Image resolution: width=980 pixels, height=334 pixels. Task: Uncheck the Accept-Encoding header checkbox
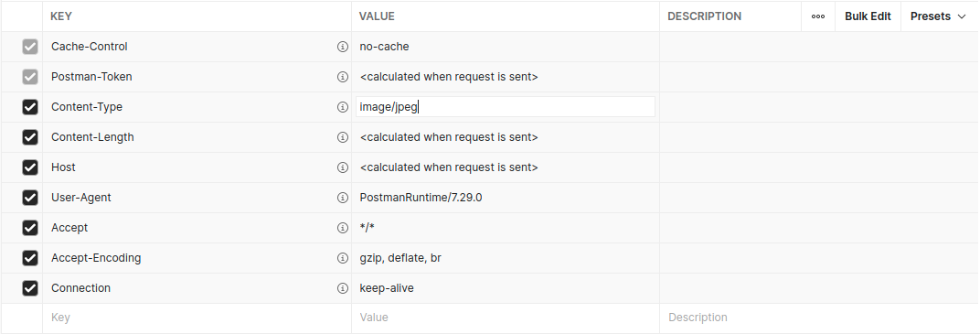click(x=30, y=258)
